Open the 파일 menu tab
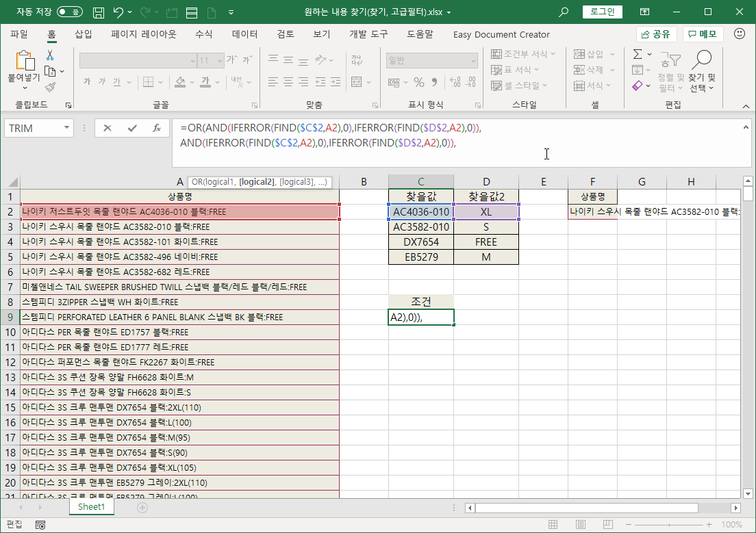This screenshot has height=533, width=756. click(19, 34)
